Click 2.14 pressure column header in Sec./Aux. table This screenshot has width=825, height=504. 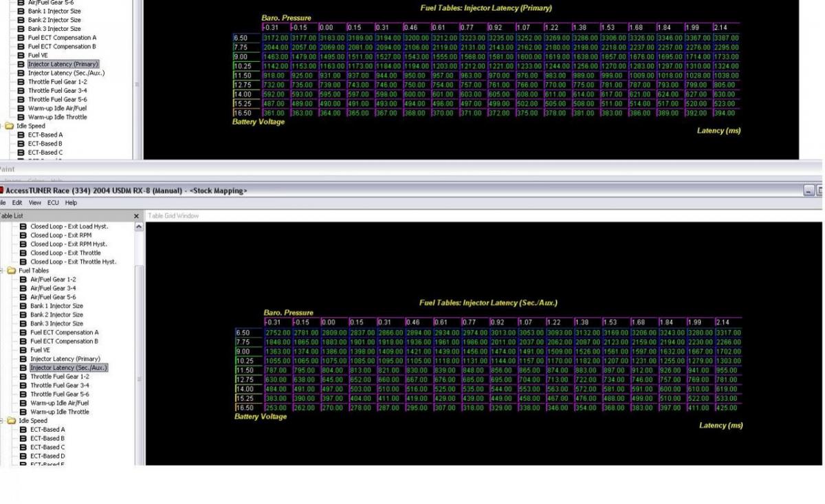(x=727, y=322)
